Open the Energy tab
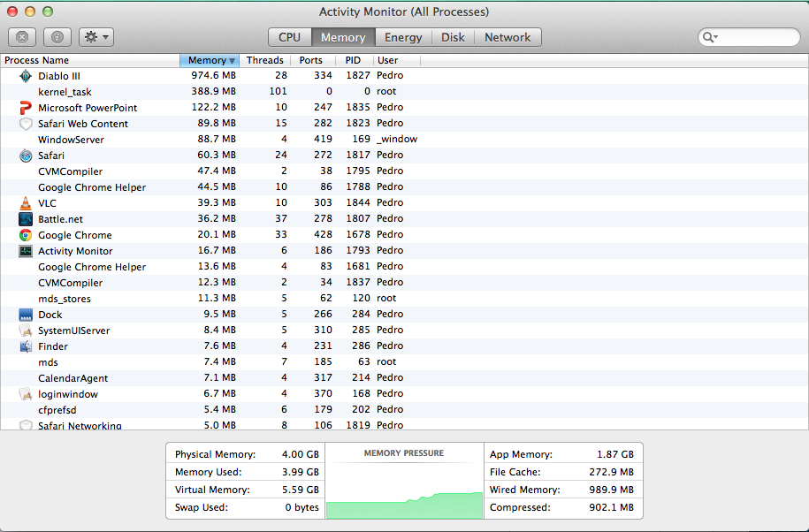This screenshot has width=809, height=532. [403, 37]
